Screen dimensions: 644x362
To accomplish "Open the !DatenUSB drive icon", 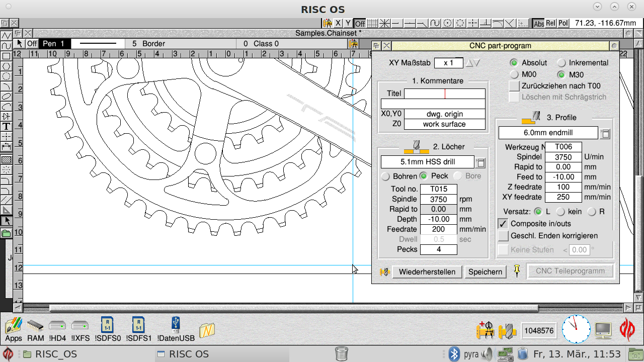I will [x=175, y=327].
